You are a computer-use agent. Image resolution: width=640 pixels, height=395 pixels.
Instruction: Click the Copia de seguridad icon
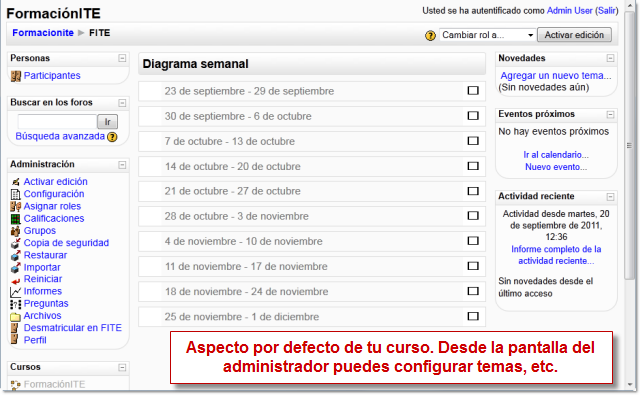[x=16, y=243]
